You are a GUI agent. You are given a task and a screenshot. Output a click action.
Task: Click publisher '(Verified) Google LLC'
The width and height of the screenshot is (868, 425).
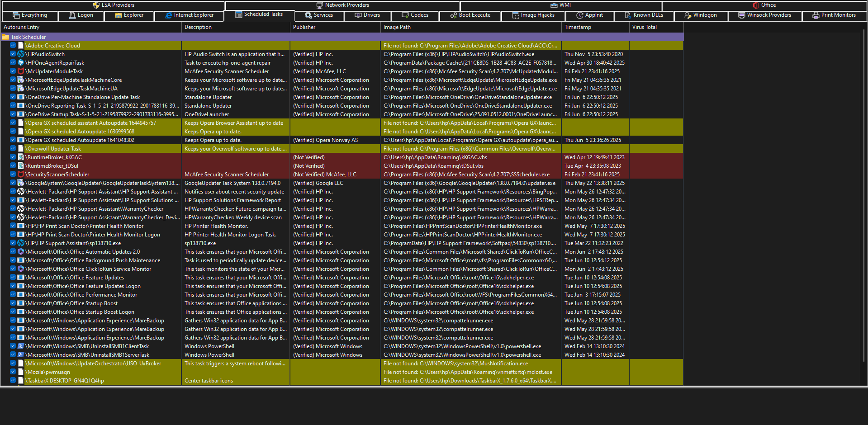(x=318, y=183)
